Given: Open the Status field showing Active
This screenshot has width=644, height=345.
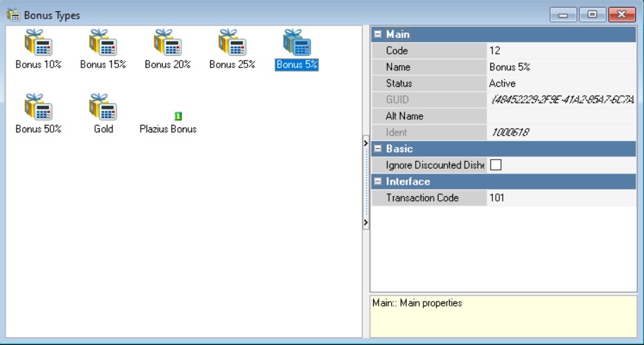Looking at the screenshot, I should pos(560,83).
